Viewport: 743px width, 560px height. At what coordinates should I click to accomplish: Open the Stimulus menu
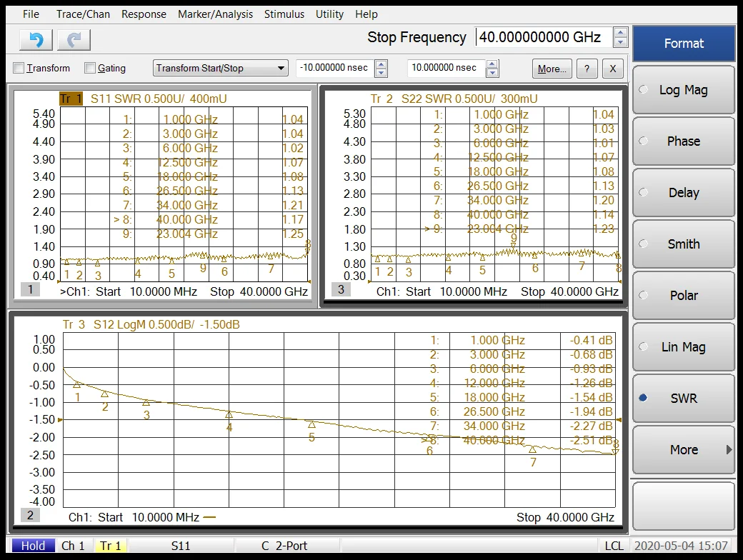(284, 14)
